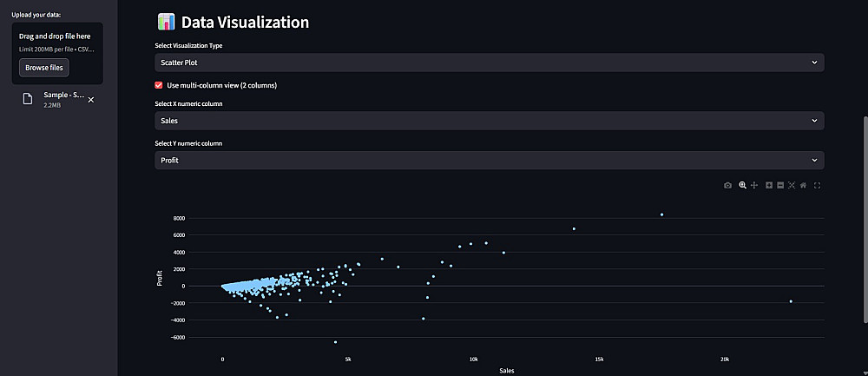Select the Zoom tool in chart toolbar
This screenshot has height=376, width=868.
click(743, 185)
